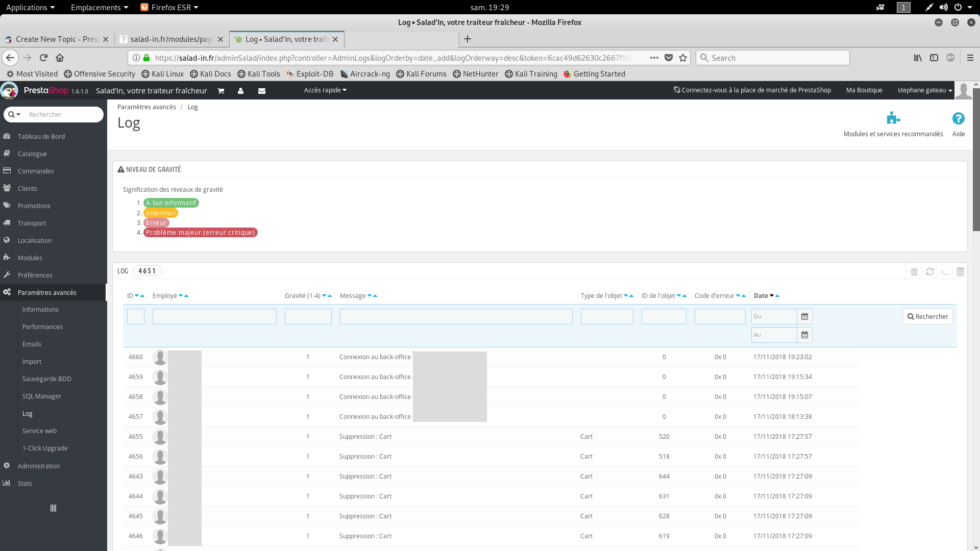The height and width of the screenshot is (551, 980).
Task: Click the customers person icon in header
Action: pyautogui.click(x=240, y=91)
